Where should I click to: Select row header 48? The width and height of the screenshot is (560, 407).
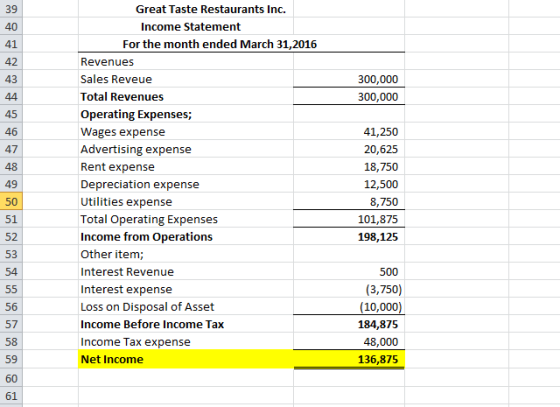tap(11, 166)
